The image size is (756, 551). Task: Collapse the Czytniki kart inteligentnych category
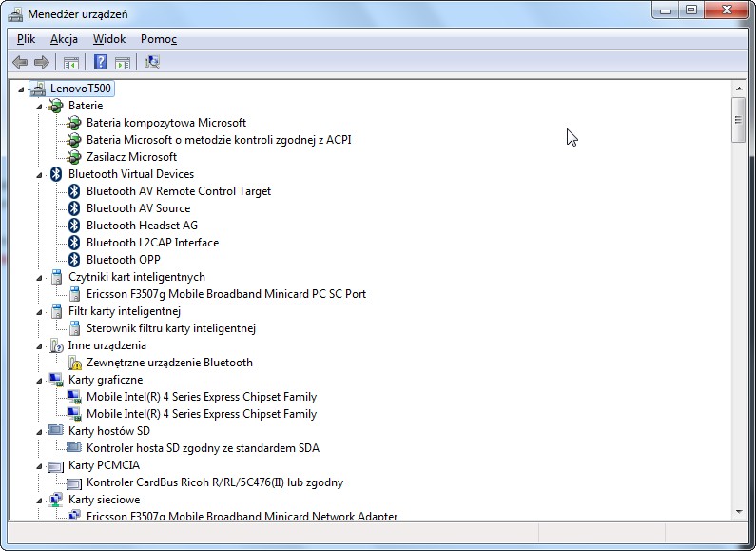tap(40, 278)
